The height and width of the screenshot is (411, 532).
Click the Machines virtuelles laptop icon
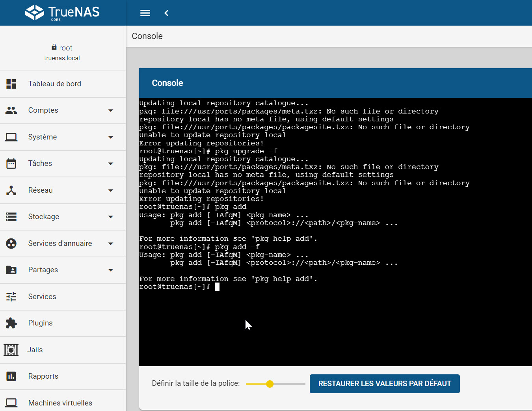click(x=11, y=403)
